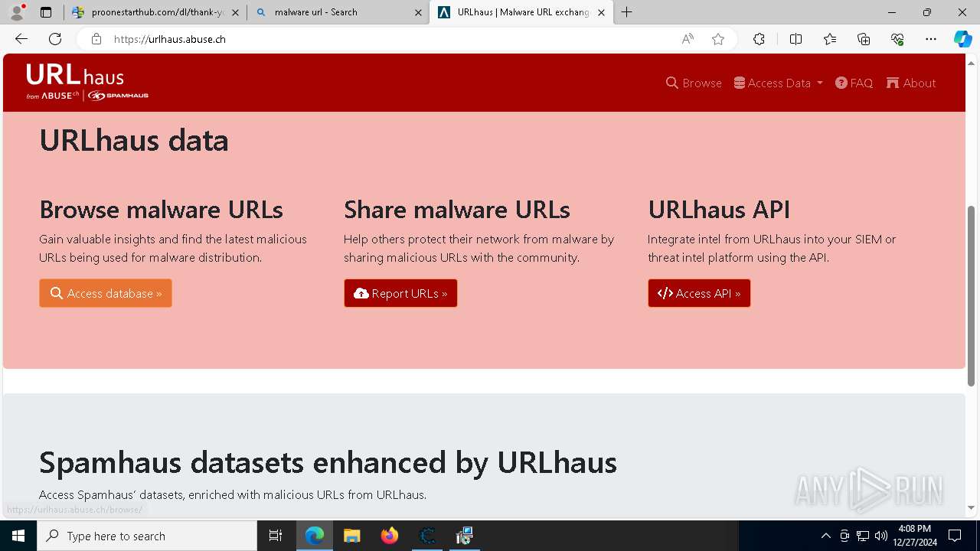Open the tab actions menu icon

click(x=46, y=12)
